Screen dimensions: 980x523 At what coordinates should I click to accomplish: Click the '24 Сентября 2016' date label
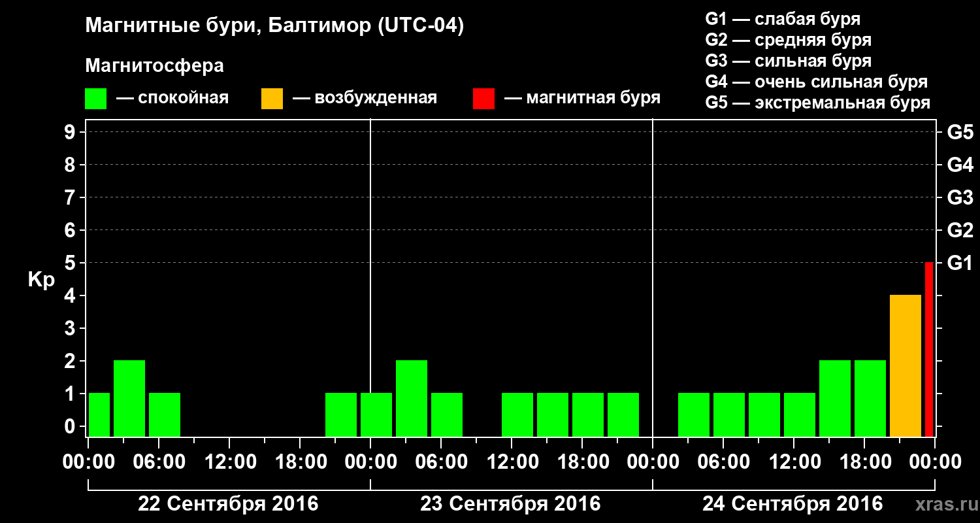coord(792,504)
